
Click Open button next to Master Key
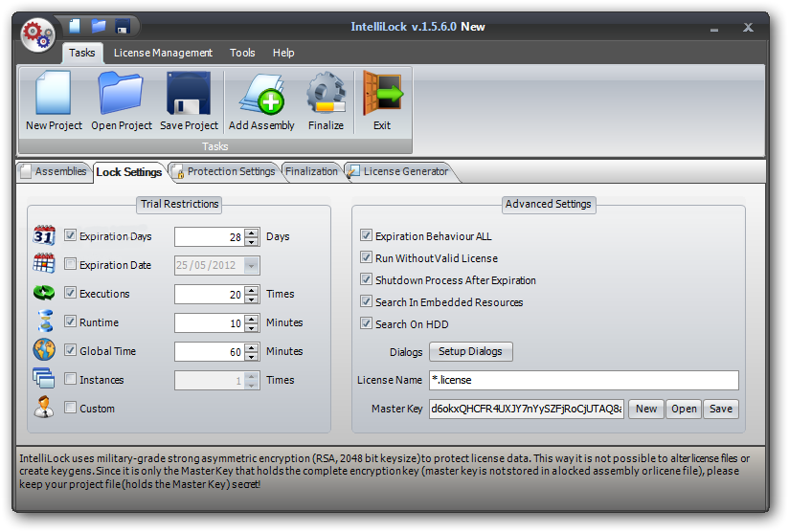[684, 409]
